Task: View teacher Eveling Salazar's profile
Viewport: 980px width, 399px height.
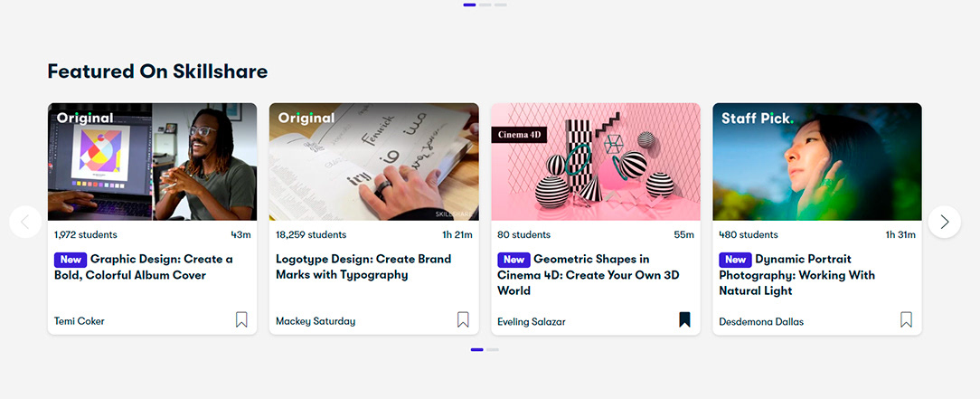Action: (532, 322)
